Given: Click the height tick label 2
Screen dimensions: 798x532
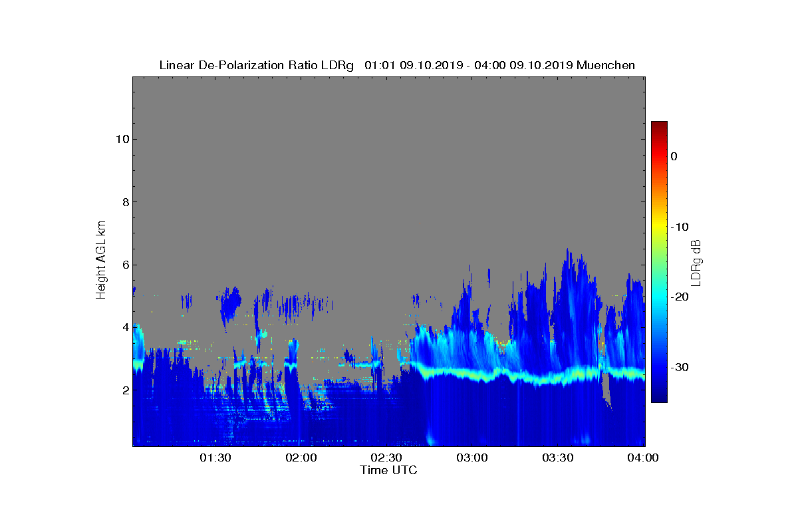Looking at the screenshot, I should [124, 390].
